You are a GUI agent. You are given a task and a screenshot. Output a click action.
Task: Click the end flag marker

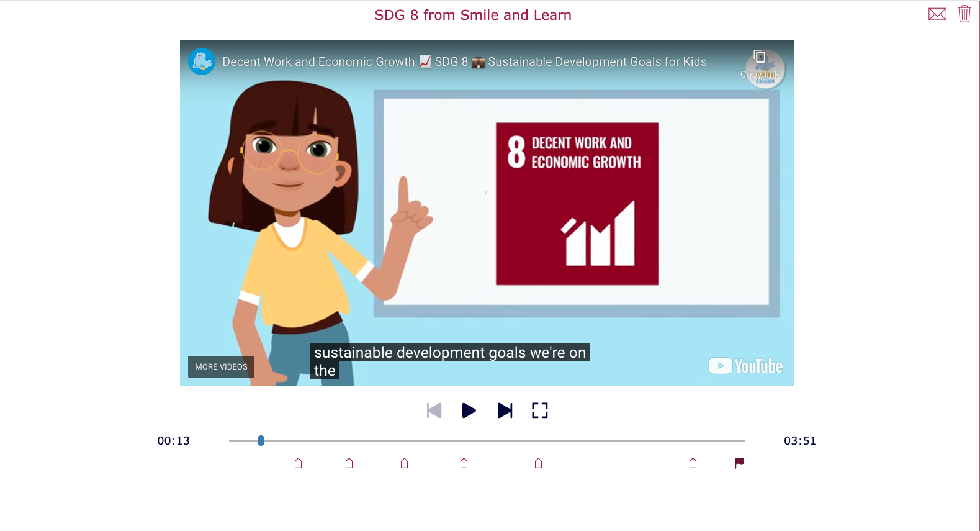click(740, 463)
